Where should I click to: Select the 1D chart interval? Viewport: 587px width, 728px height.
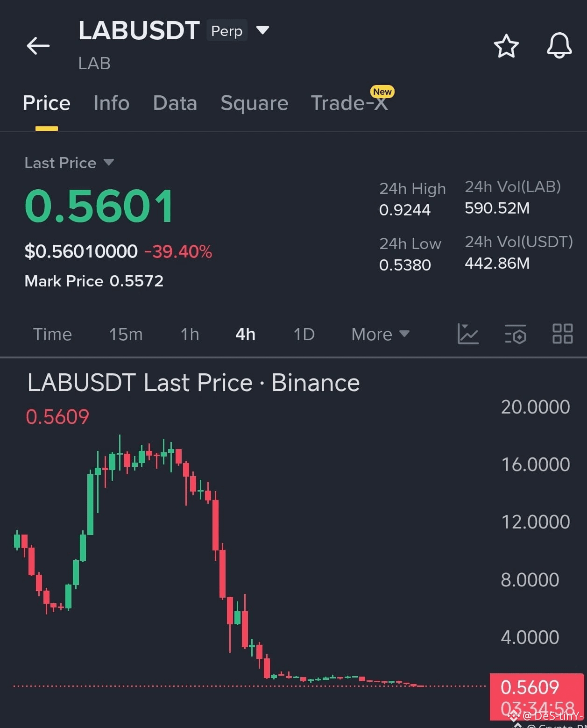(304, 334)
